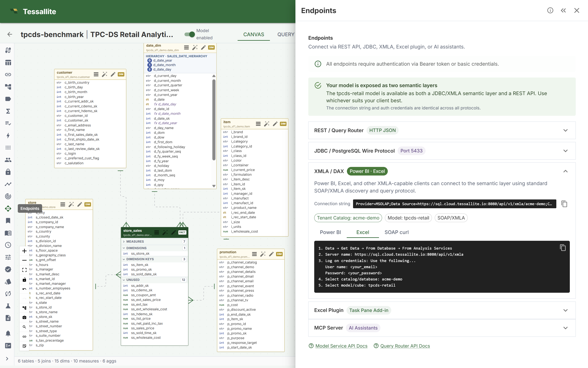
Task: Select the SOAP curl instructions tab
Action: click(396, 232)
